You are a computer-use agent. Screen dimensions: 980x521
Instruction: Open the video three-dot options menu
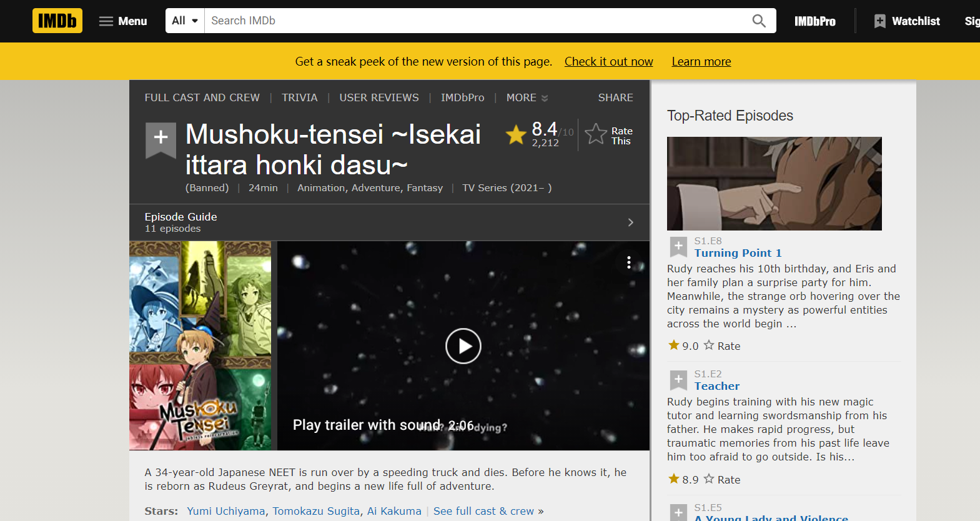click(628, 262)
